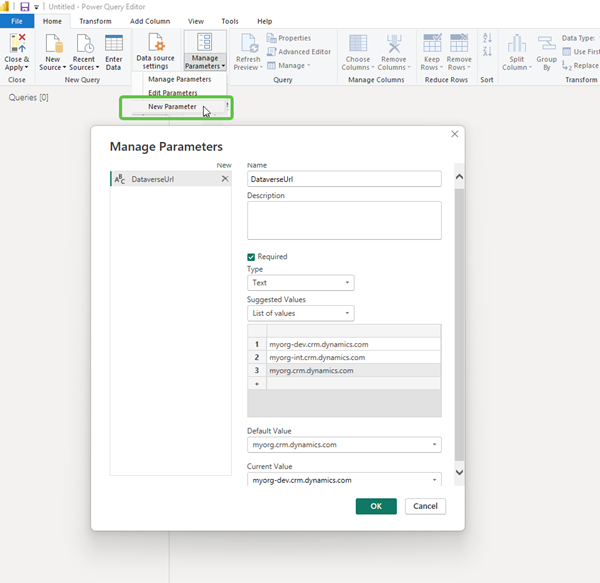This screenshot has width=600, height=583.
Task: Switch to the Transform tab
Action: 95,21
